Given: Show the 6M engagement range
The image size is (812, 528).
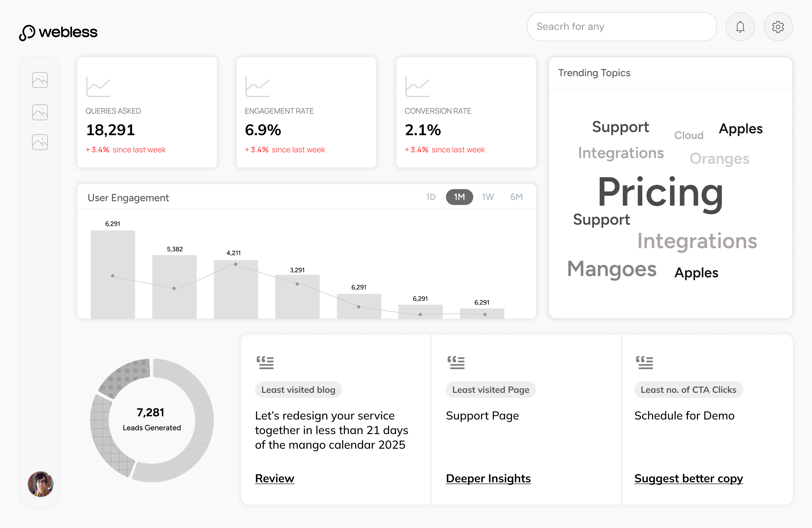Looking at the screenshot, I should pyautogui.click(x=516, y=197).
